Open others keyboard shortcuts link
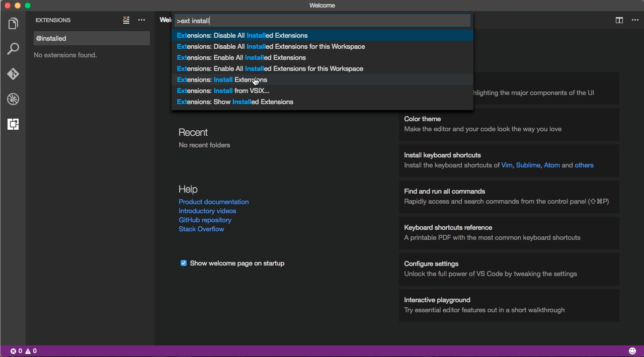The width and height of the screenshot is (644, 357). tap(584, 165)
